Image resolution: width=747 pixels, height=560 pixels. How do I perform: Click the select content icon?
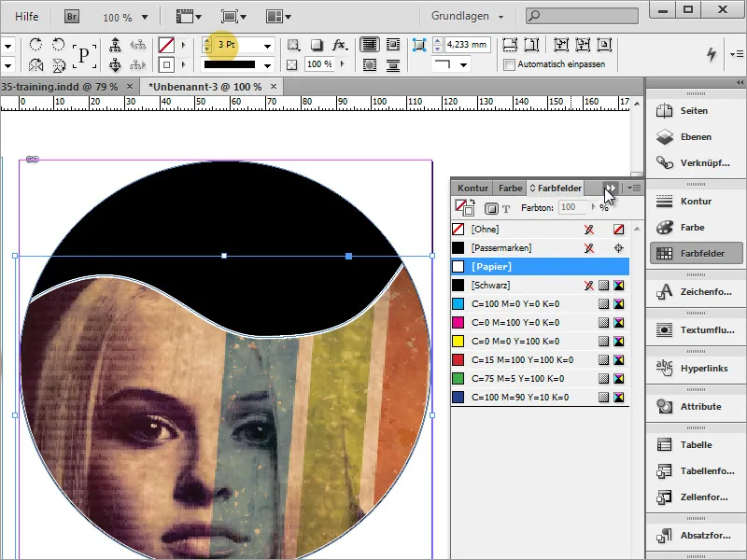click(115, 64)
